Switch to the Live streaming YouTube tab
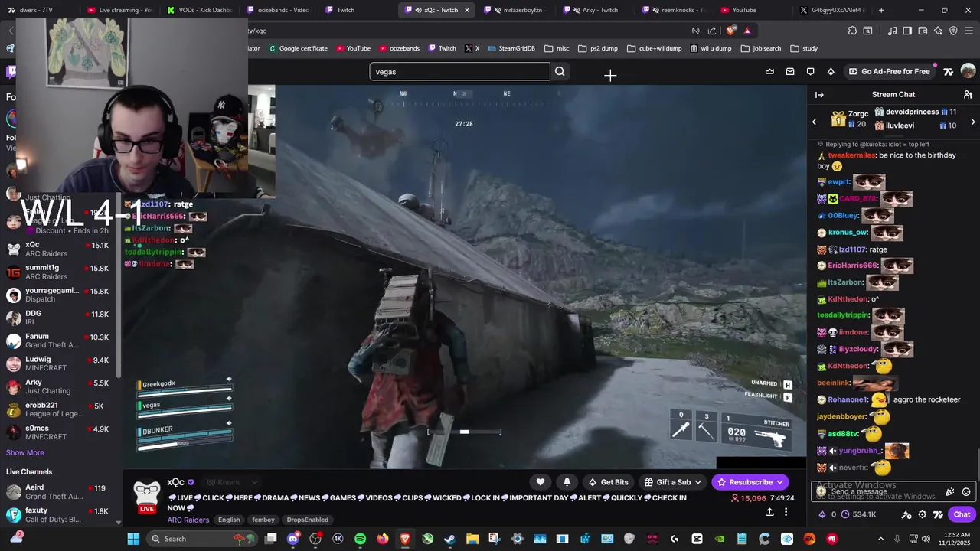This screenshot has height=551, width=980. (119, 10)
